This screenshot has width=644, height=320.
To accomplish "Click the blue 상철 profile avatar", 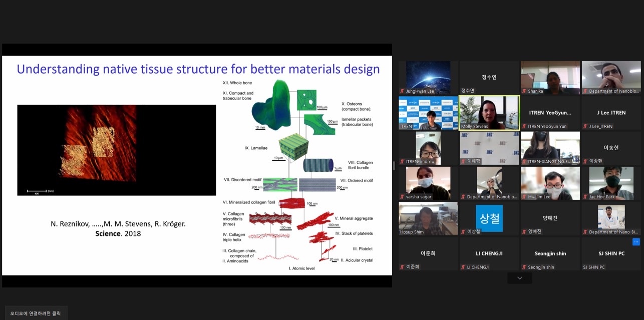I will [x=489, y=218].
